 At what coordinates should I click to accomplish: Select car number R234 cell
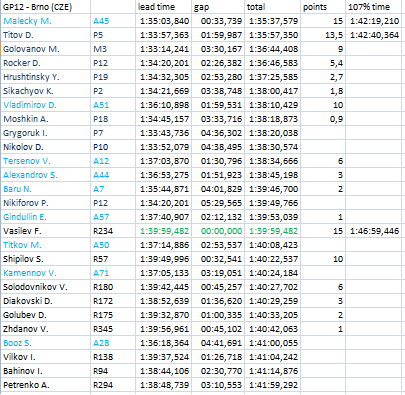point(113,231)
